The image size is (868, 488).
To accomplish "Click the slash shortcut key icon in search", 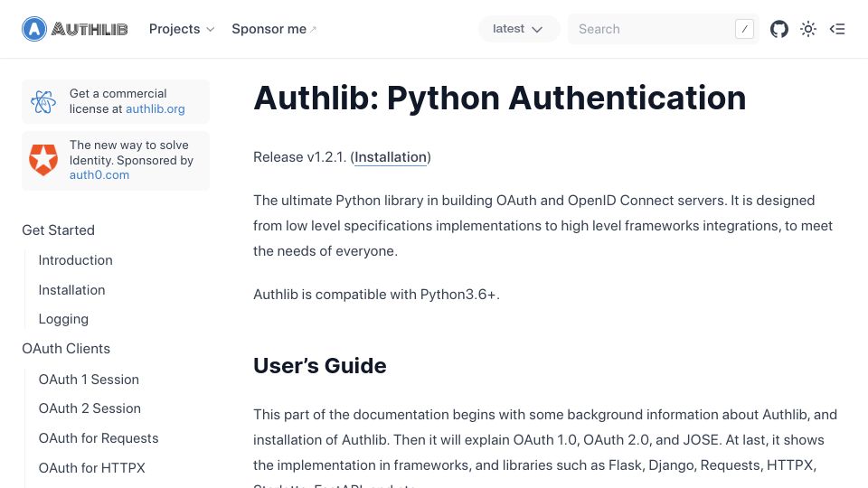I will pyautogui.click(x=744, y=29).
